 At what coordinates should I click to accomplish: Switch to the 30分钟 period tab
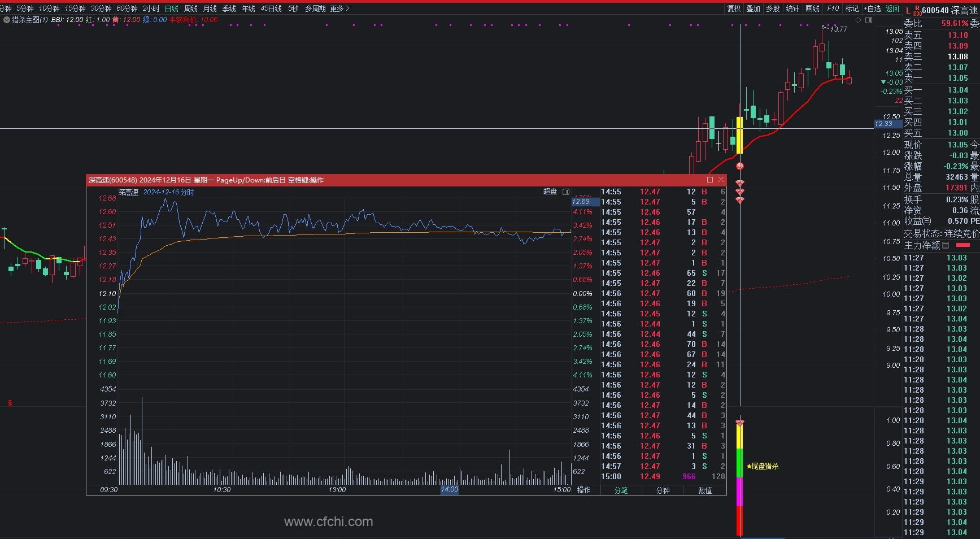pos(101,8)
